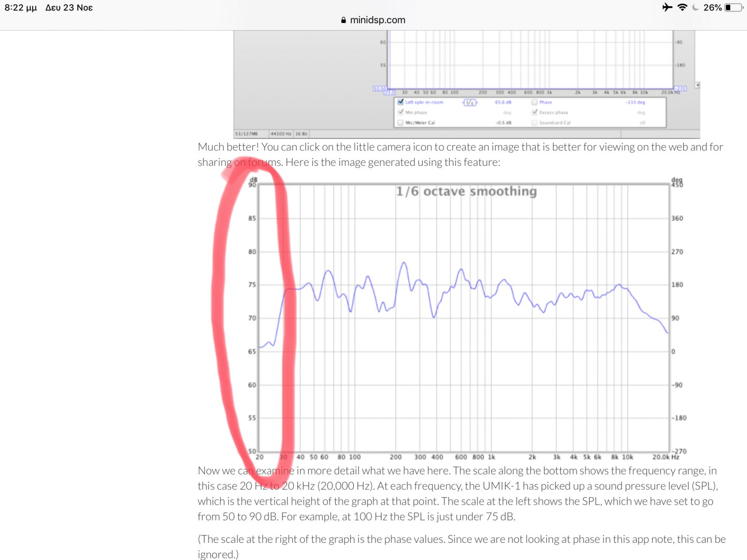The width and height of the screenshot is (747, 560).
Task: Enable the Phase checkbox
Action: (x=534, y=102)
